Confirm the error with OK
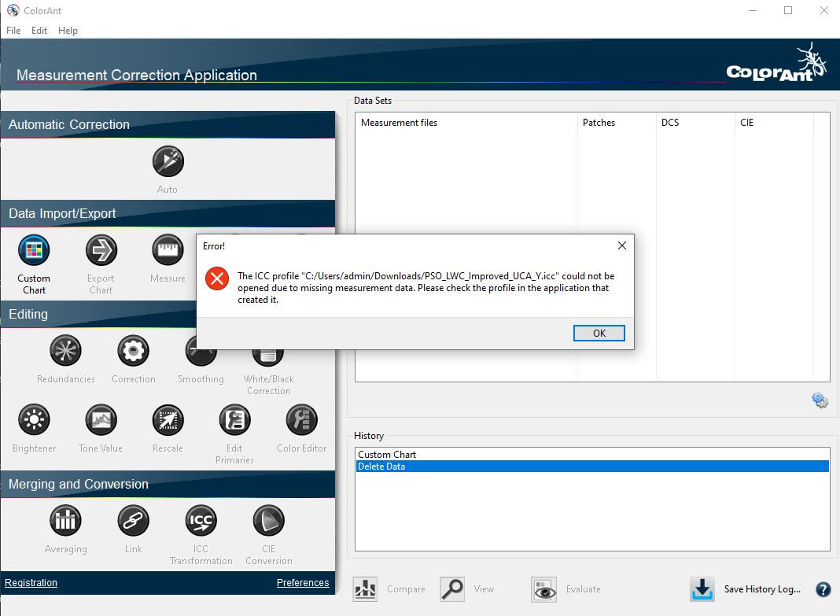Viewport: 840px width, 616px height. (599, 334)
